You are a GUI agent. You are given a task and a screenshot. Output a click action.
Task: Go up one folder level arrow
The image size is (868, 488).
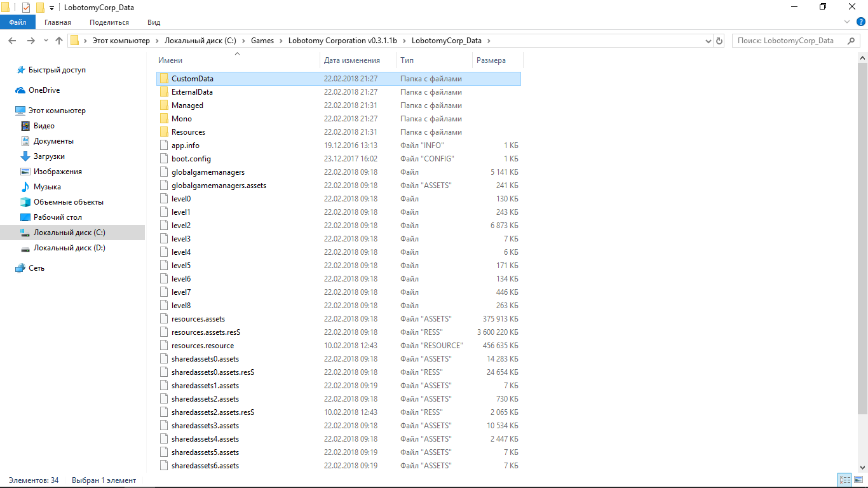coord(59,41)
